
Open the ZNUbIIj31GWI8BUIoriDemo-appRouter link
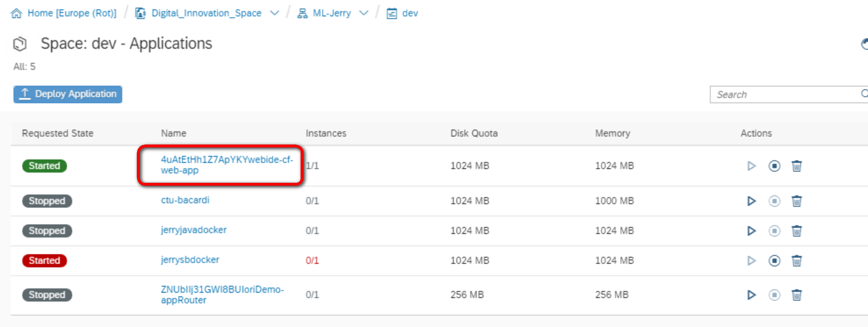[x=222, y=295]
